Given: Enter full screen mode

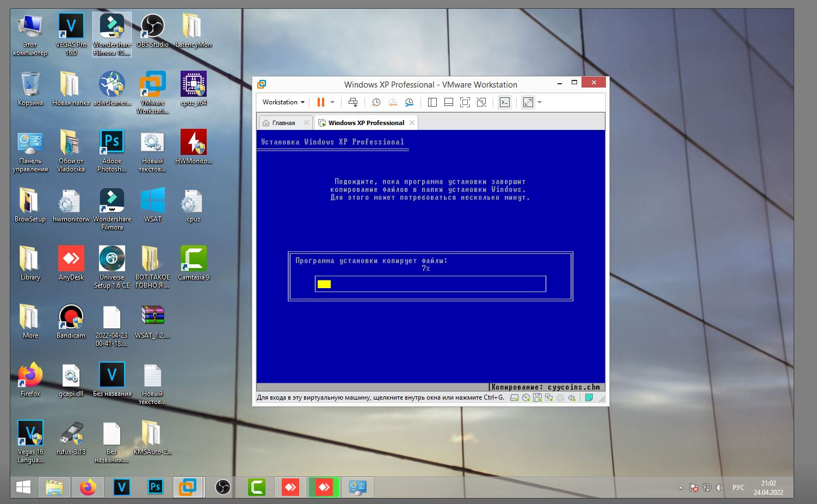Looking at the screenshot, I should (465, 102).
